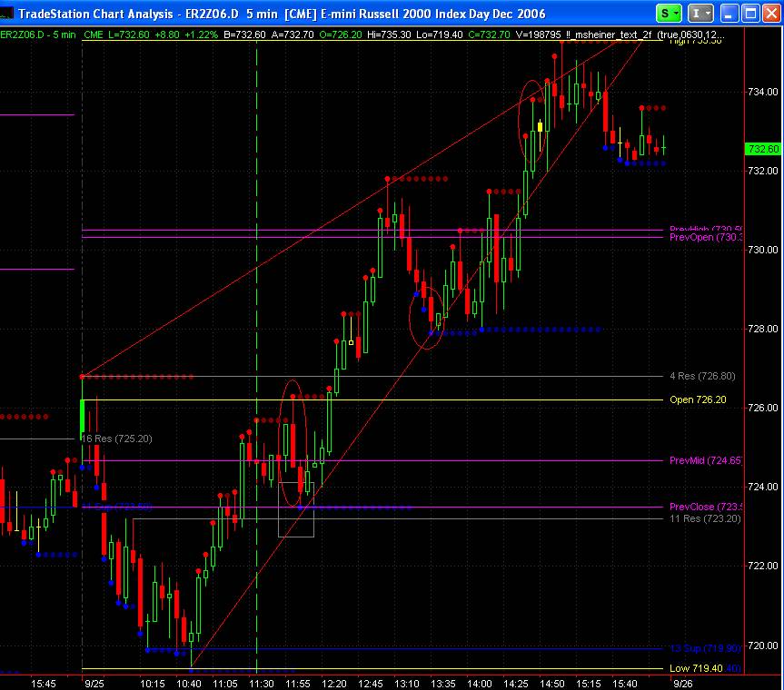Click the 13:35 time axis label
The height and width of the screenshot is (690, 784).
point(443,684)
